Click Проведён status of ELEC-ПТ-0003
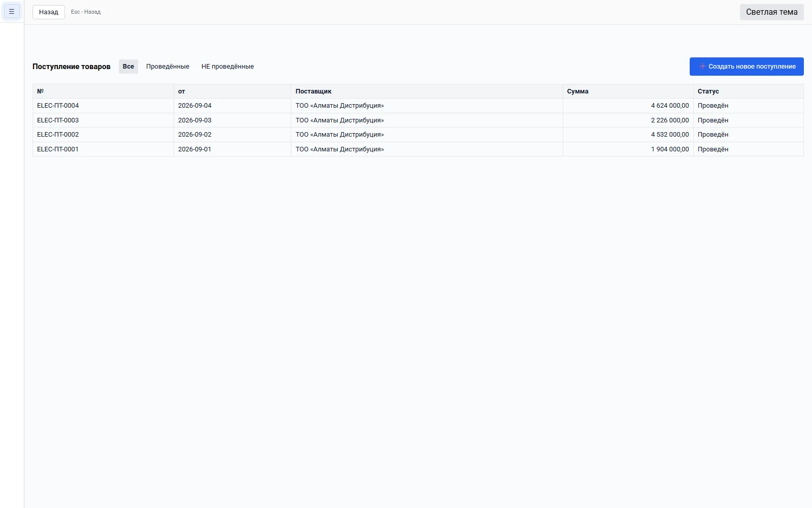The image size is (812, 508). tap(713, 120)
